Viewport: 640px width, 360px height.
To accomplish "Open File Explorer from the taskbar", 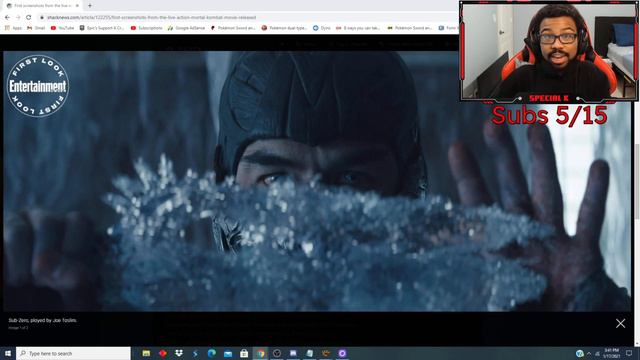I will click(x=146, y=353).
